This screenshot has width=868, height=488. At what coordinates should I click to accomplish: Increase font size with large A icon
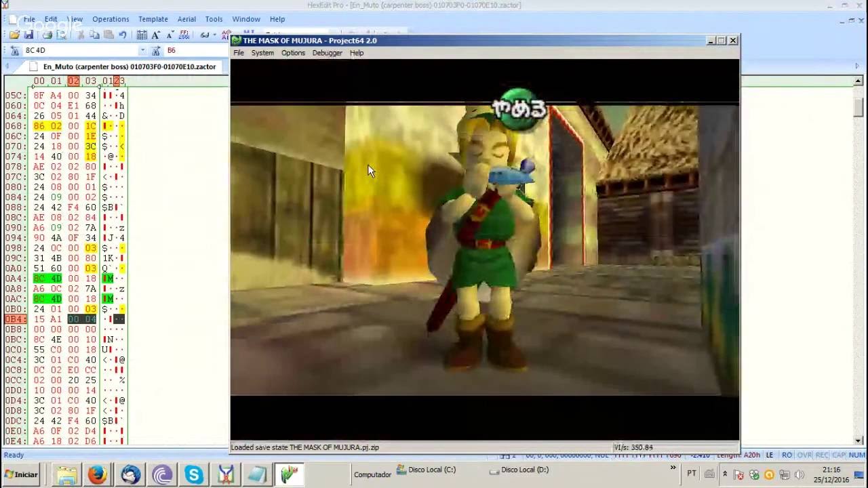click(156, 35)
